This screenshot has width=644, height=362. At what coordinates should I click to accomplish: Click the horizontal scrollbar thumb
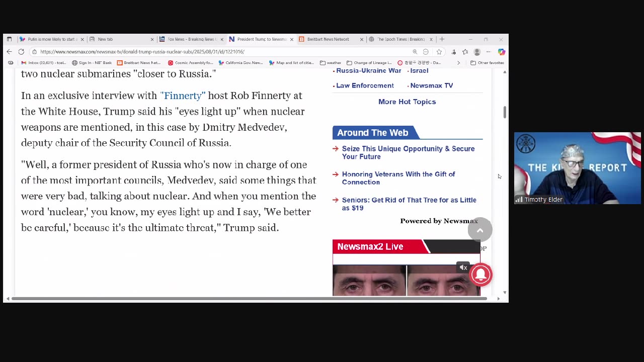click(x=249, y=299)
